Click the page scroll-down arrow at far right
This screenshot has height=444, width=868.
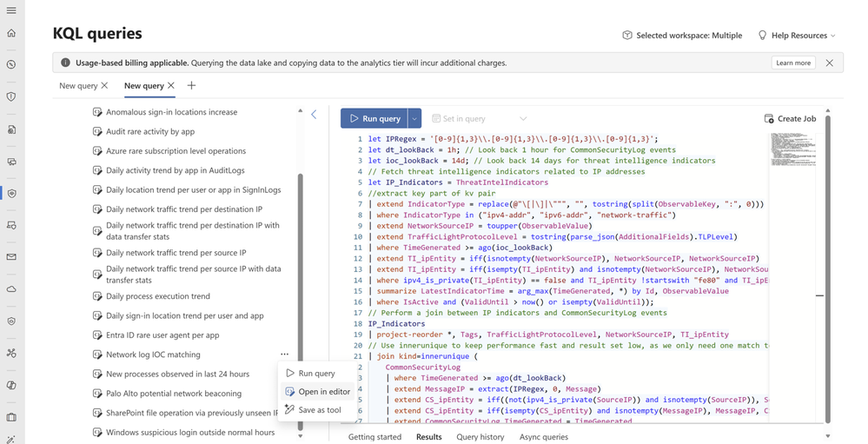tap(827, 436)
